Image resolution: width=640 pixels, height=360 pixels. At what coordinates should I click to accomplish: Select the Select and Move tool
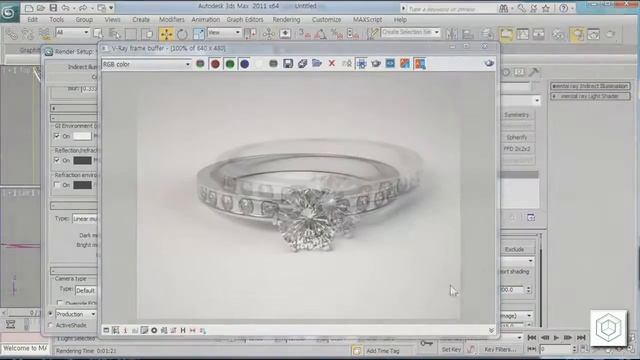166,34
